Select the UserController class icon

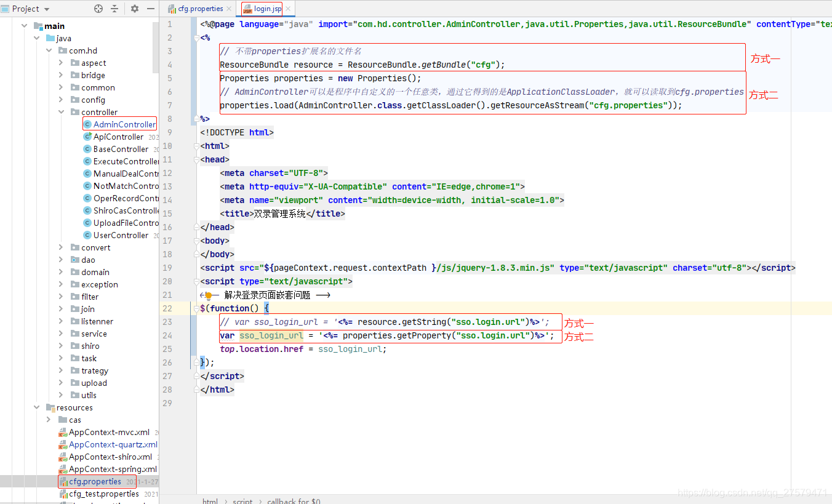point(87,235)
